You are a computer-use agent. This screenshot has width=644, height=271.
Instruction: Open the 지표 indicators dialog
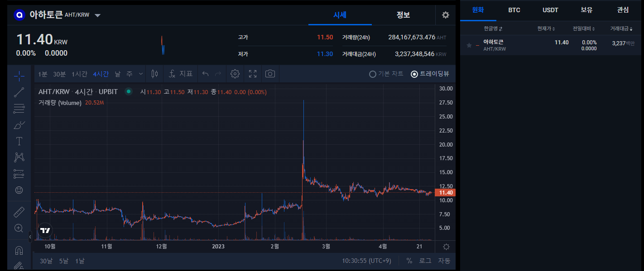coord(181,74)
